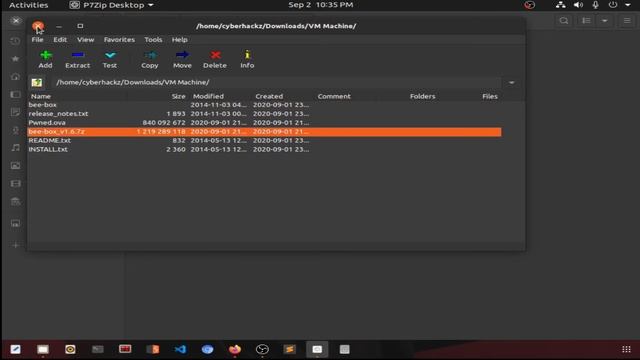This screenshot has width=640, height=360.
Task: Open text editor icon in dock
Action: point(16,349)
